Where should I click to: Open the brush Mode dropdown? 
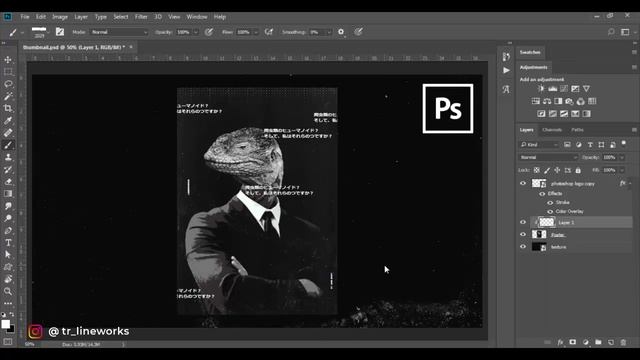119,32
